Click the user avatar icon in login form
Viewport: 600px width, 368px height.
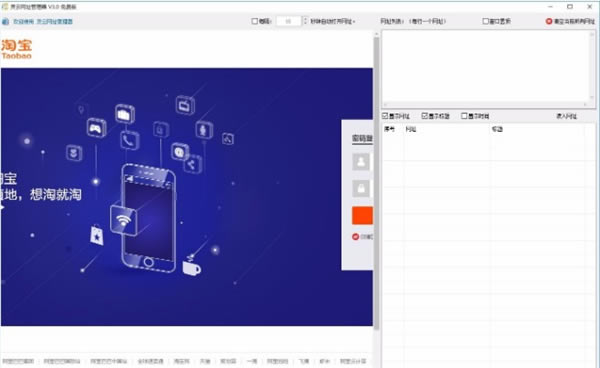coord(361,162)
